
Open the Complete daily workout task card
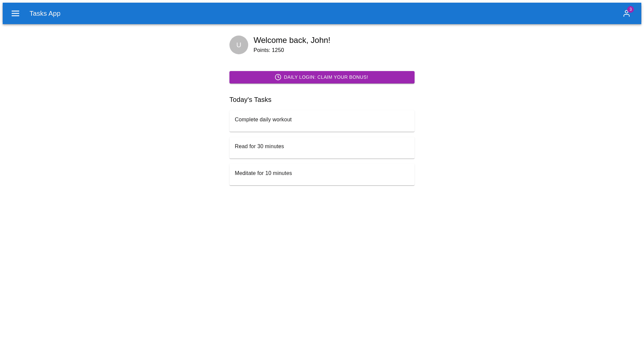click(x=322, y=121)
